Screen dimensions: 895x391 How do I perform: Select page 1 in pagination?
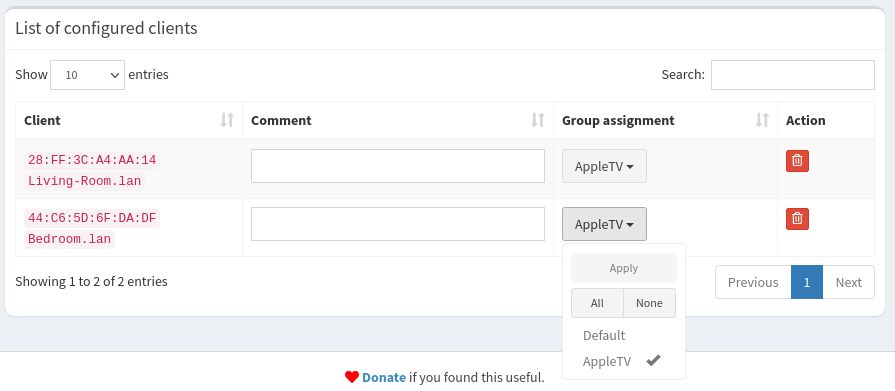tap(807, 282)
